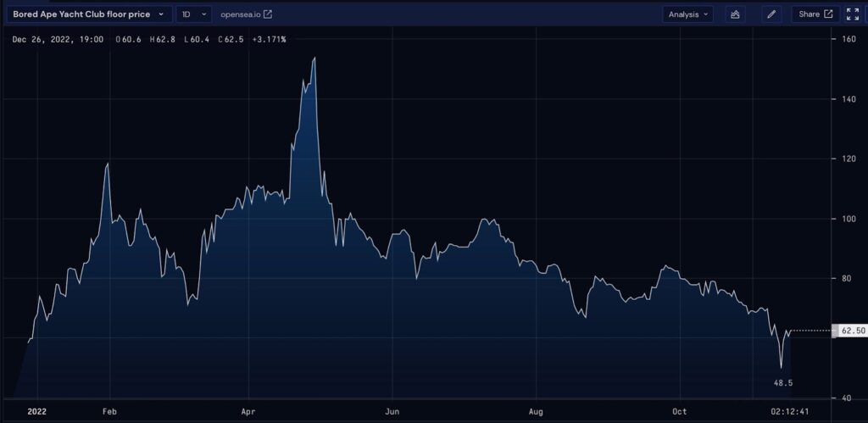The image size is (868, 423).
Task: Click the external-link icon beside opensea.io
Action: [267, 14]
